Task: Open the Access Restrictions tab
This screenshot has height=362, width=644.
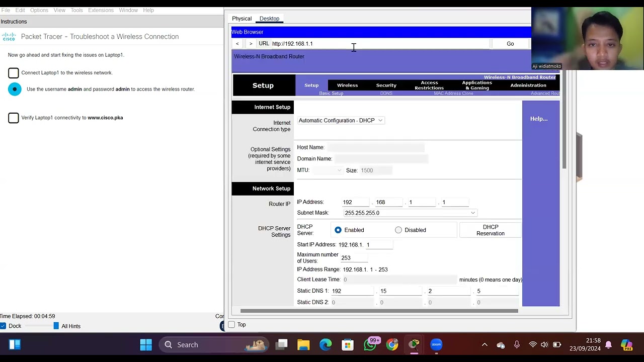Action: tap(429, 85)
